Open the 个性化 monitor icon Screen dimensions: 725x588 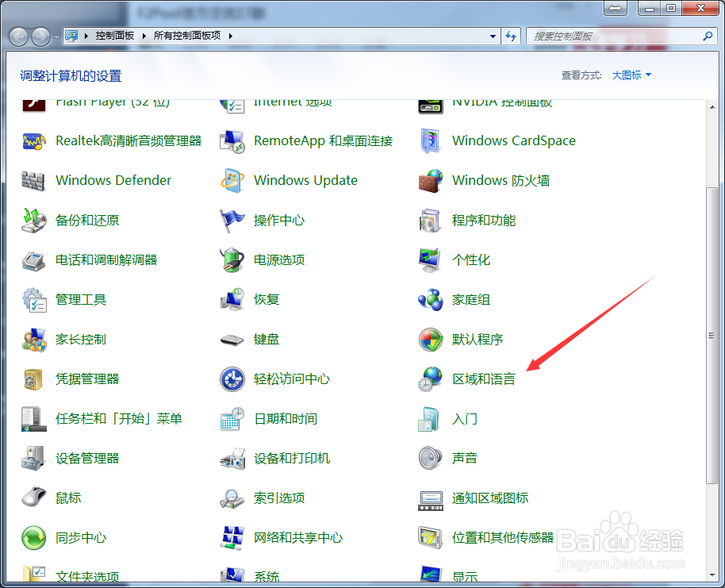coord(431,260)
